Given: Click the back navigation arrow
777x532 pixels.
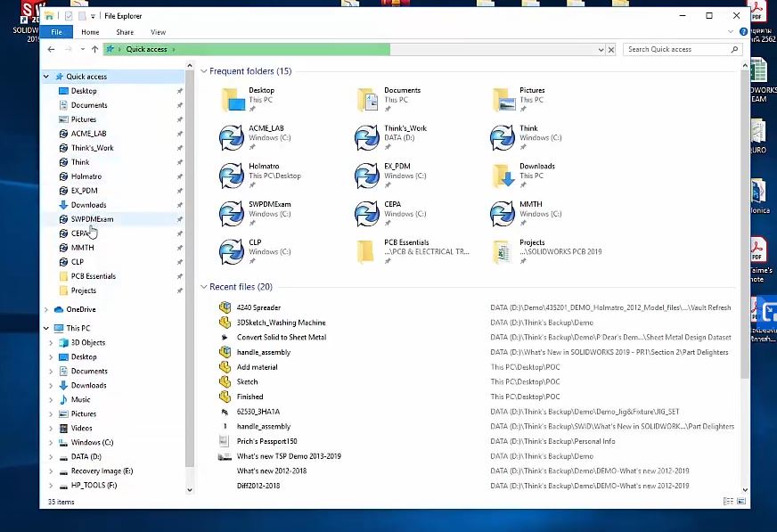Looking at the screenshot, I should 51,49.
